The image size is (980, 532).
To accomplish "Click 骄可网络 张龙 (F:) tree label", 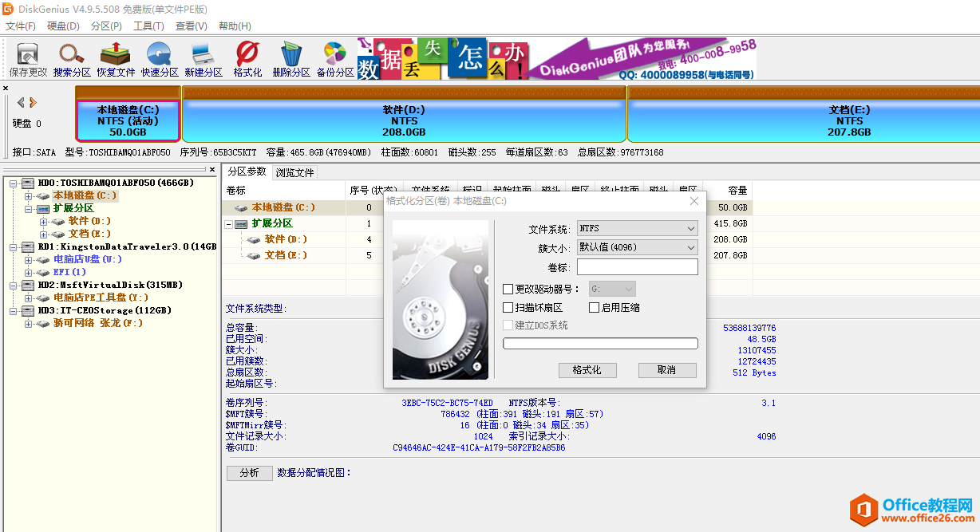I will [x=98, y=323].
